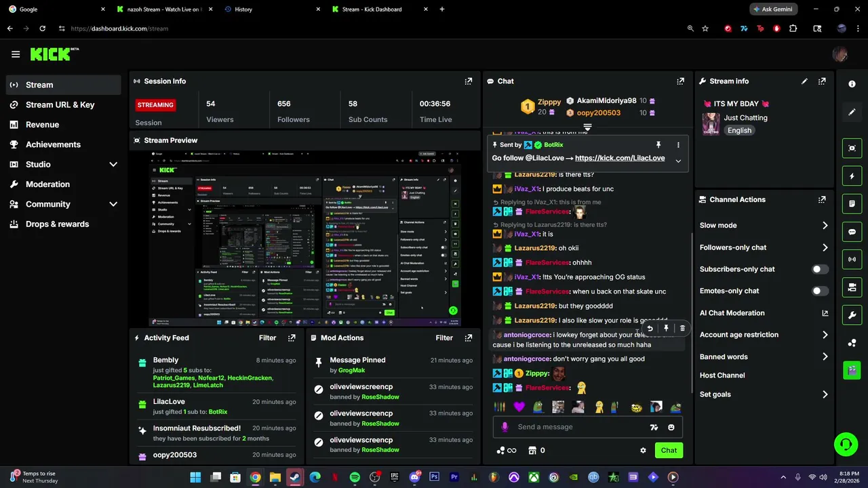Edit stream info with the pencil icon
The height and width of the screenshot is (488, 868).
pyautogui.click(x=804, y=81)
